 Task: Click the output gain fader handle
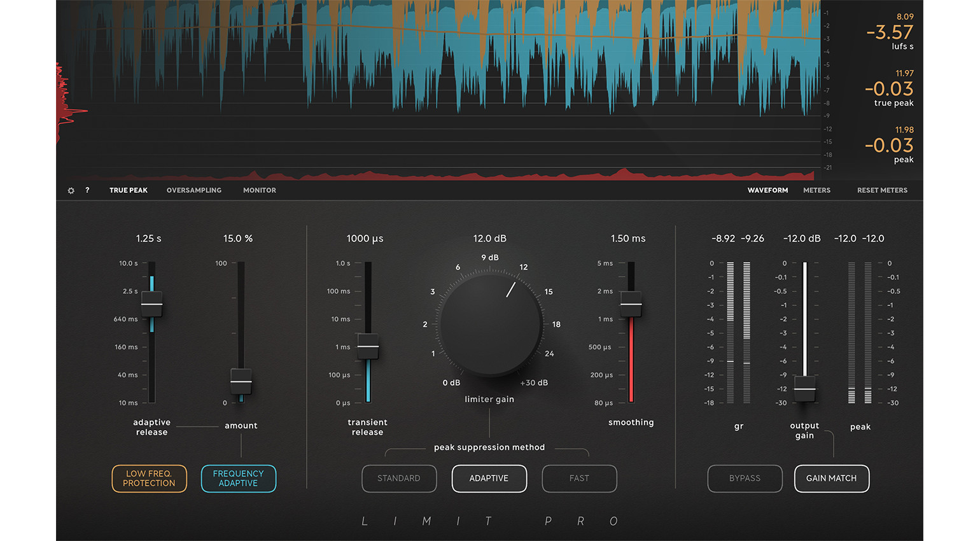[x=804, y=388]
